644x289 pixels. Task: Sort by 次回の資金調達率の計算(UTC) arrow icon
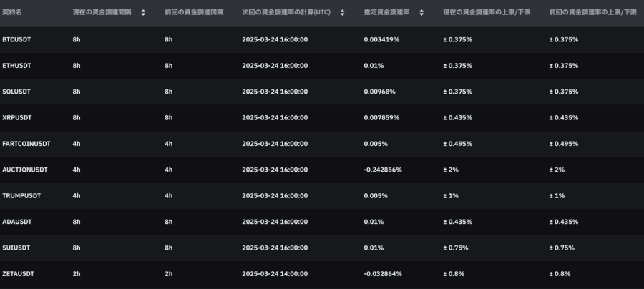pos(342,12)
